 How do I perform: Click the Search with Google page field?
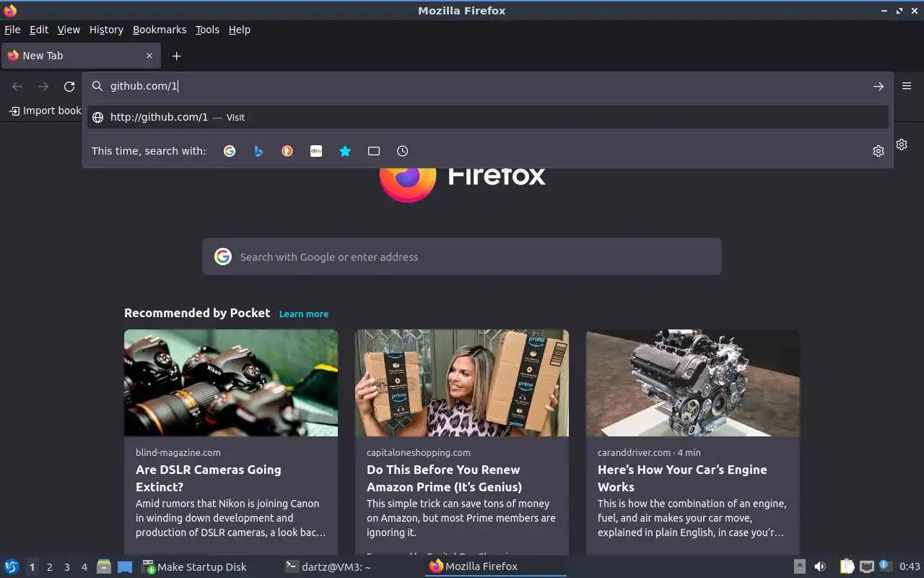pos(462,256)
